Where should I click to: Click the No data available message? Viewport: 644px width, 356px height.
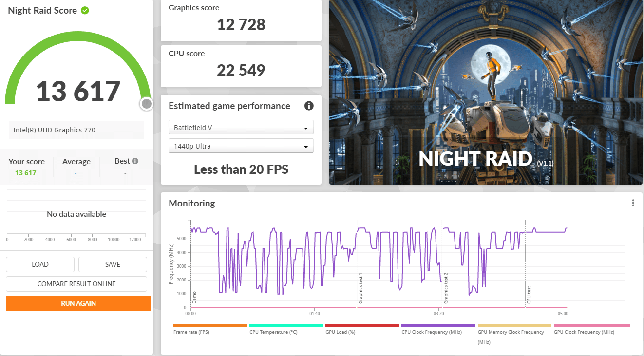click(76, 214)
